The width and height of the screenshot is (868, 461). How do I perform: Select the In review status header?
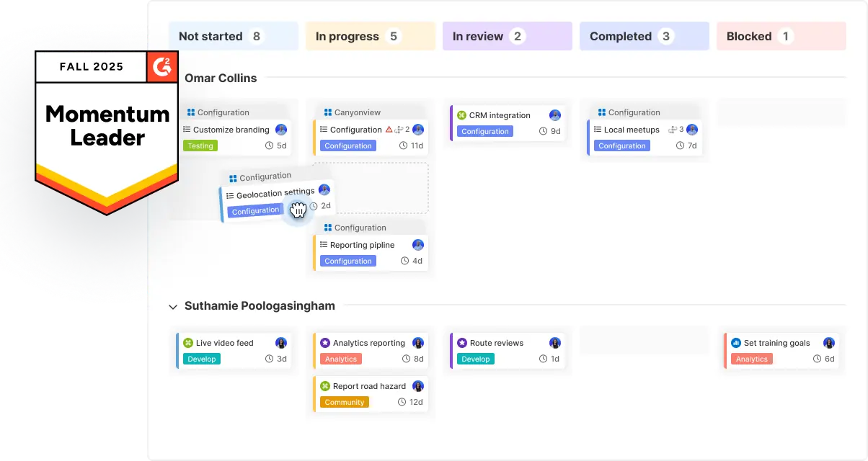[x=507, y=35]
